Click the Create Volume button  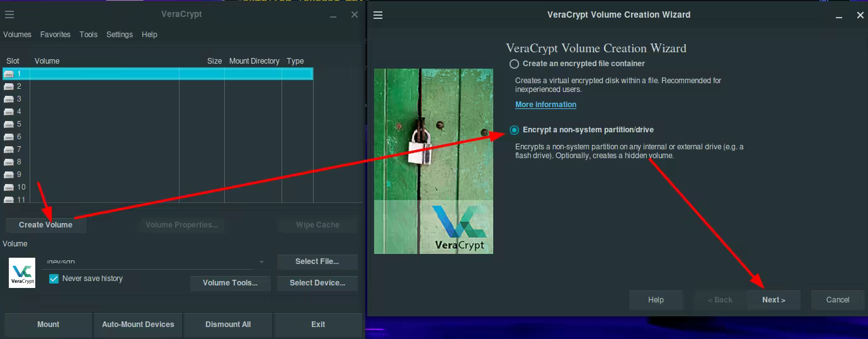45,225
